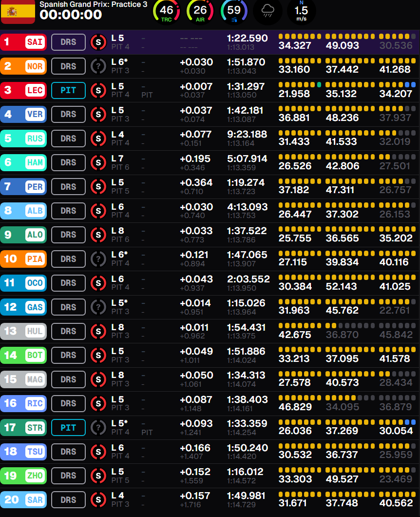Click RUS's last lap time 9:23.188
The width and height of the screenshot is (420, 517).
point(247,135)
